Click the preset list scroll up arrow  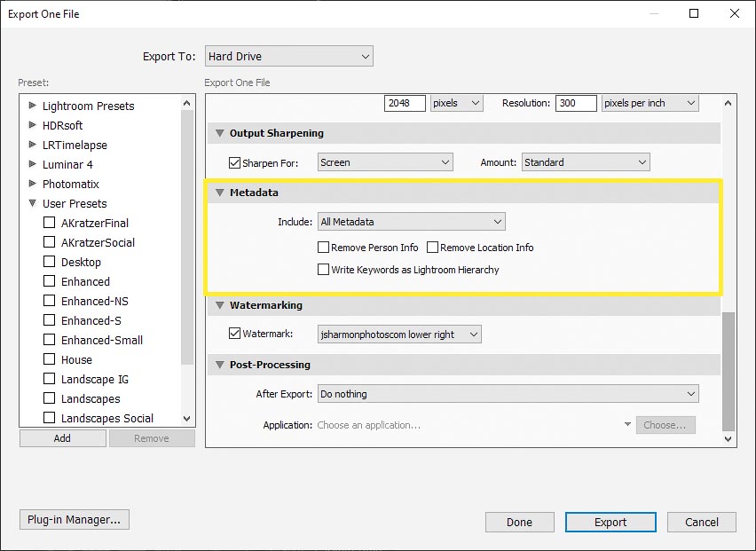187,103
